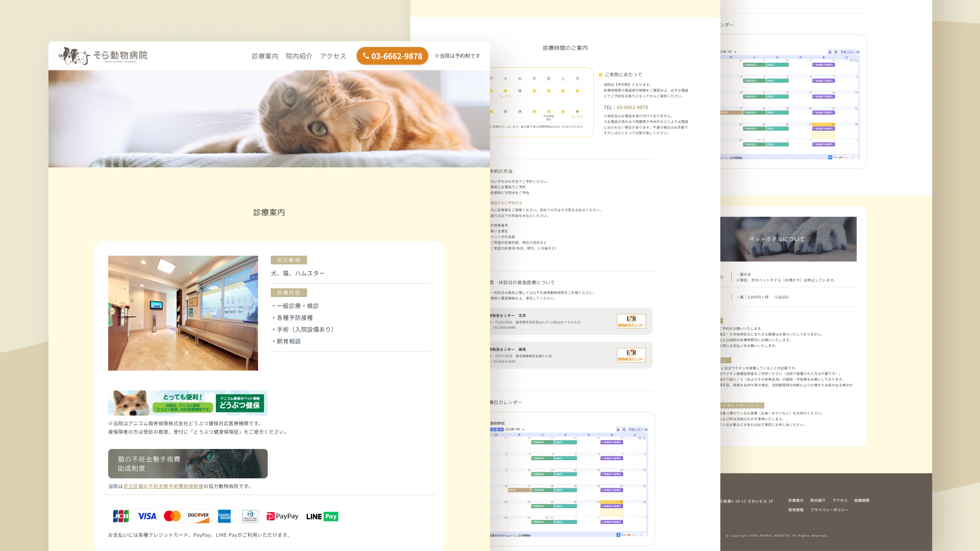This screenshot has width=980, height=551.
Task: Switch right page calendar to 予定リスト tab
Action: pos(848,52)
